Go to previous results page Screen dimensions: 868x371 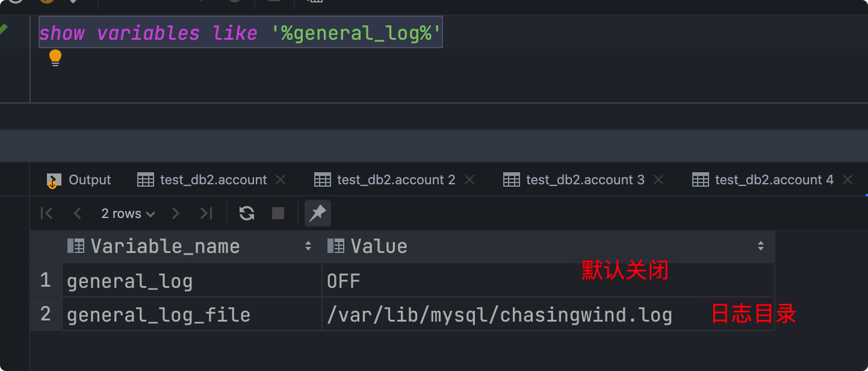[77, 213]
